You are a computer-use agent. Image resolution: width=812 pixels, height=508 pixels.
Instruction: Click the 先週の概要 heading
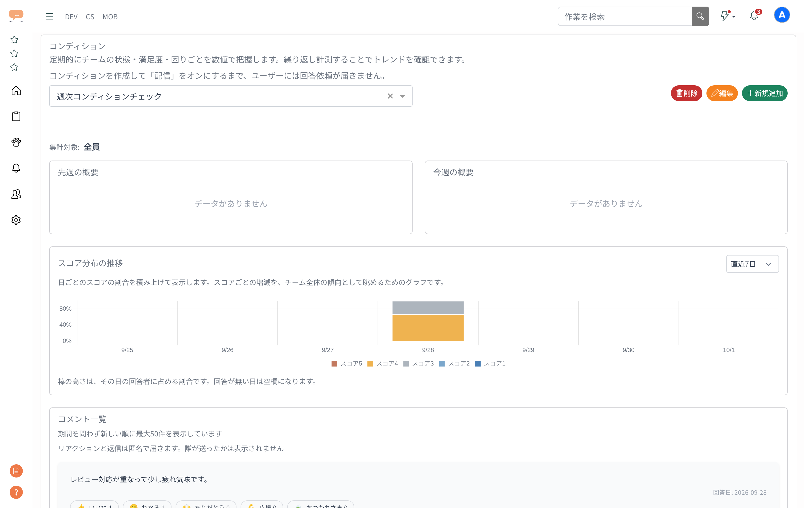78,172
